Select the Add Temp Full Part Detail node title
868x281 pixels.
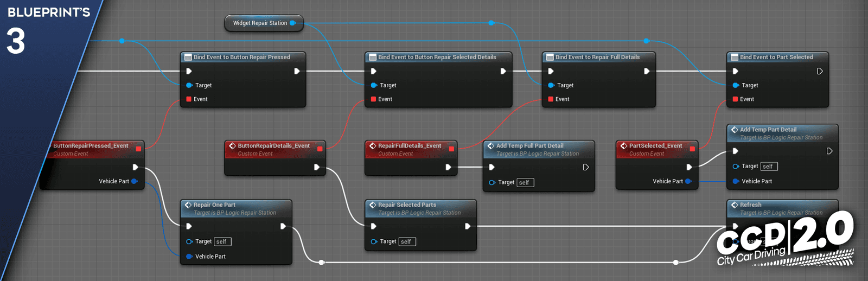click(529, 145)
